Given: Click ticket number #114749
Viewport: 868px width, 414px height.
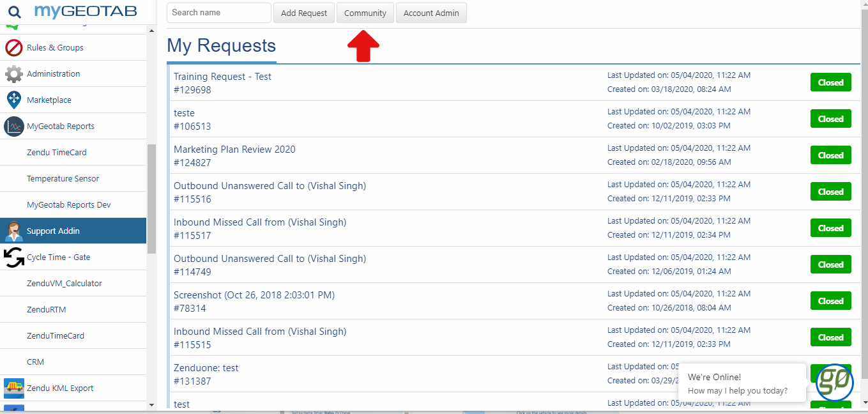Looking at the screenshot, I should click(192, 272).
